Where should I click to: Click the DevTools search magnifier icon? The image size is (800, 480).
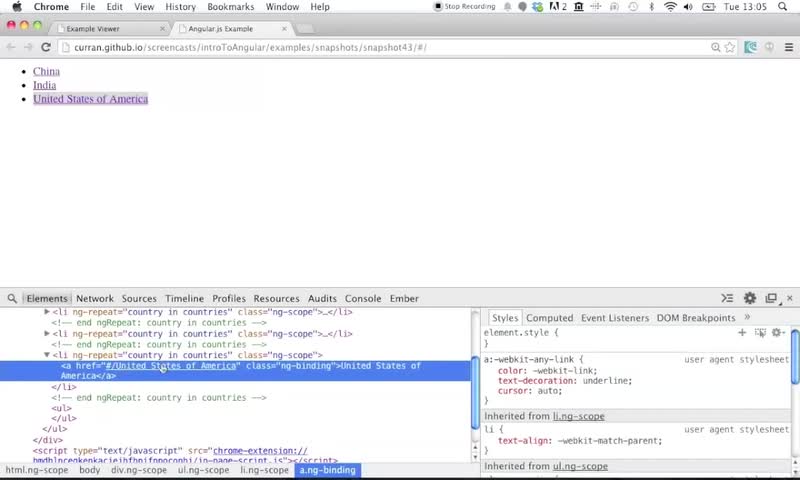point(12,298)
